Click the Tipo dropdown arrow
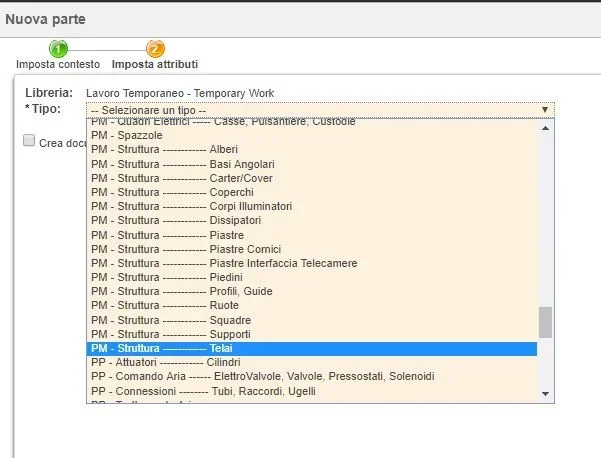601x458 pixels. 545,110
